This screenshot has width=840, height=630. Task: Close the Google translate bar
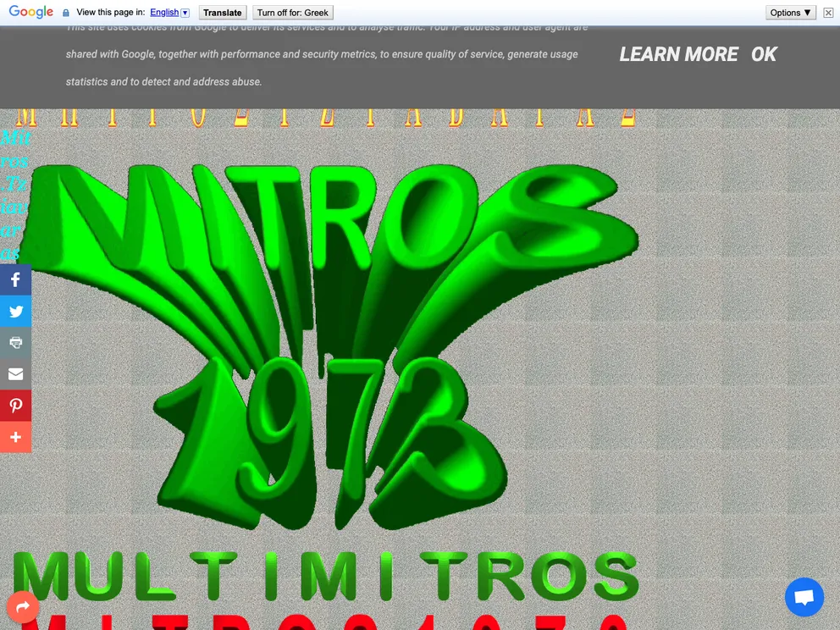coord(828,13)
